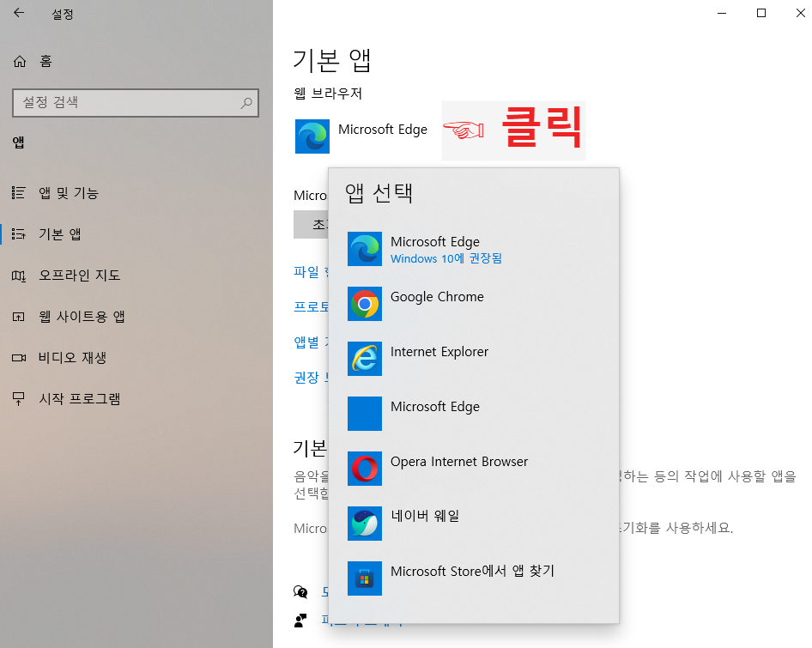Click the partially hidden reset button

pyautogui.click(x=311, y=224)
